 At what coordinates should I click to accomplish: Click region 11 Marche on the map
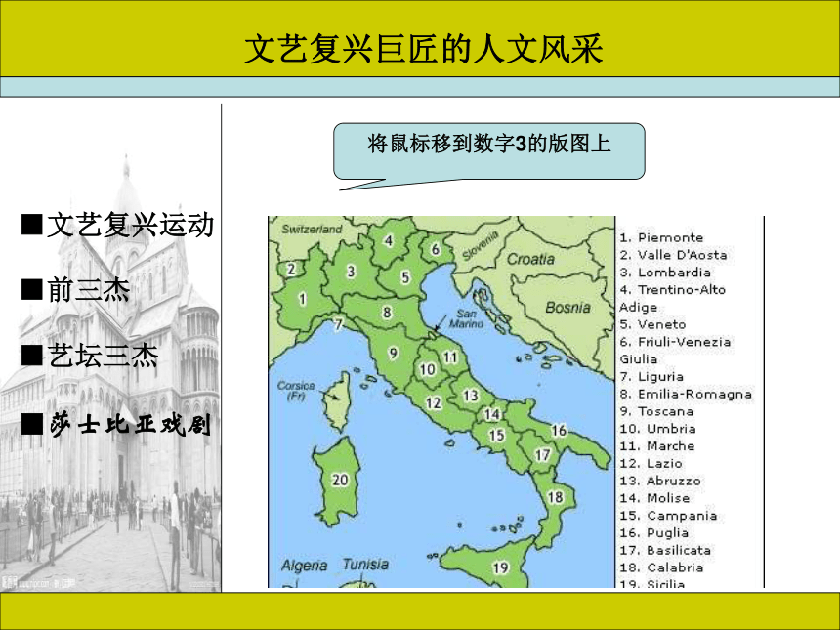(450, 357)
